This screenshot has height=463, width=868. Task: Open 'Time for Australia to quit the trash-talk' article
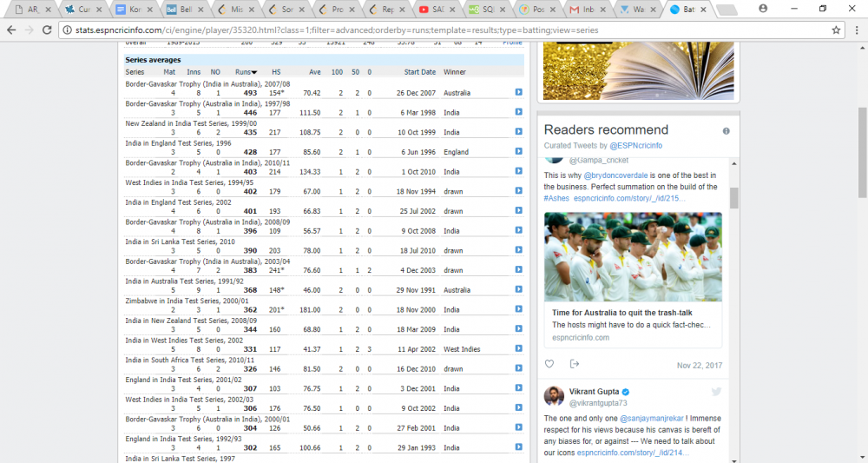622,313
